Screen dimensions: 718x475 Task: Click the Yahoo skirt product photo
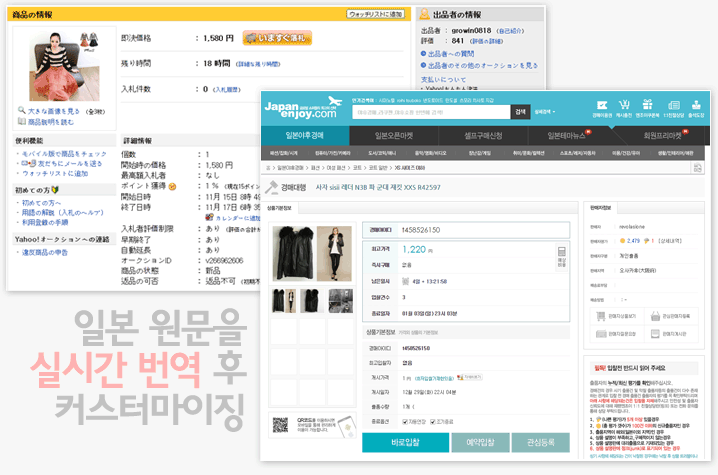64,66
